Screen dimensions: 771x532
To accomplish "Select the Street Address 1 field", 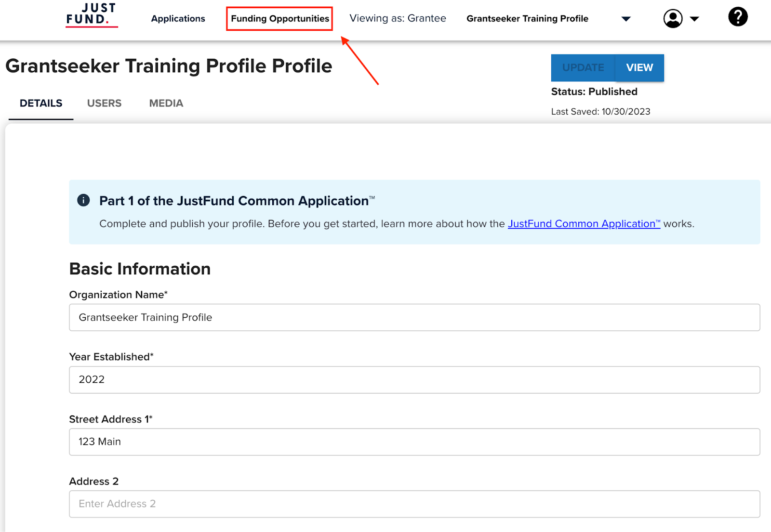I will point(414,442).
